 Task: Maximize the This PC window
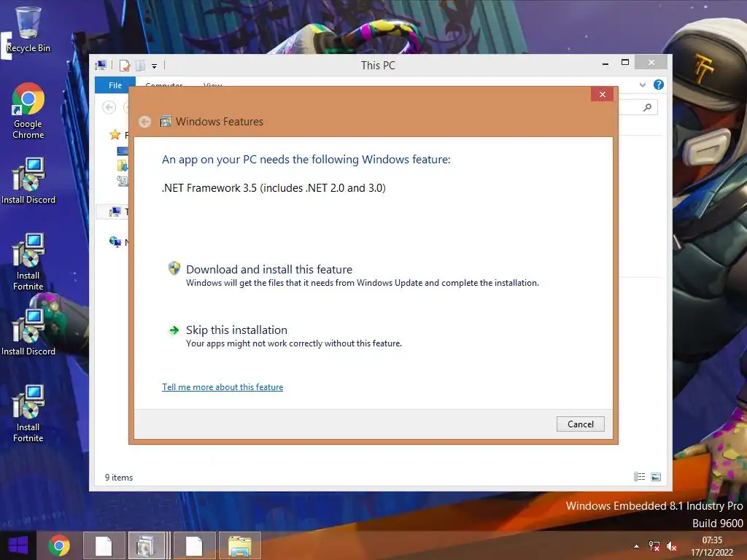click(625, 63)
